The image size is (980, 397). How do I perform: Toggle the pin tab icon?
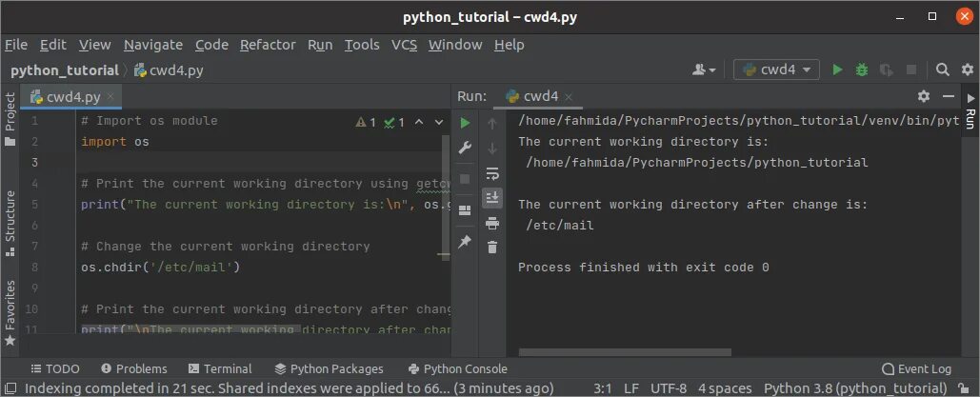(465, 243)
